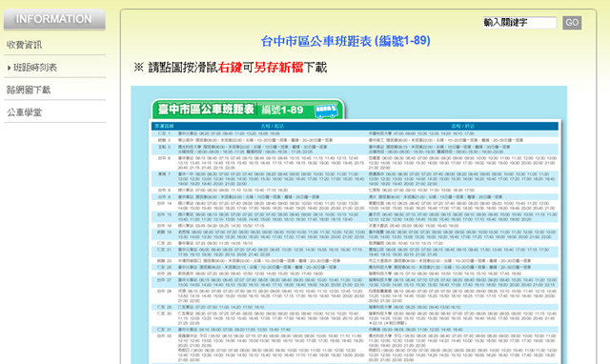Click the 台中 6 route row label

(x=164, y=158)
